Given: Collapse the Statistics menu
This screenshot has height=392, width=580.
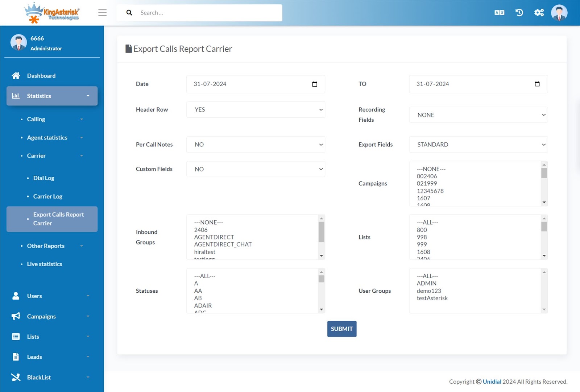Looking at the screenshot, I should click(52, 96).
